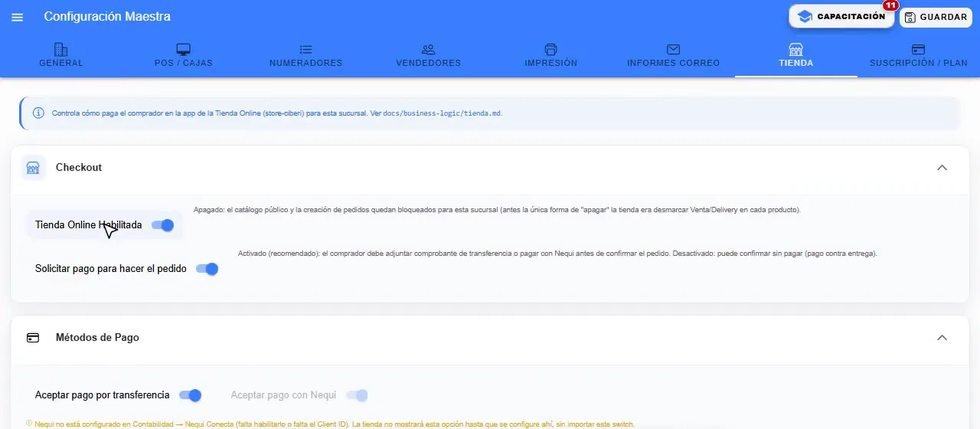This screenshot has height=429, width=980.
Task: Toggle the Aceptar pago con Nequi switch
Action: coord(357,395)
